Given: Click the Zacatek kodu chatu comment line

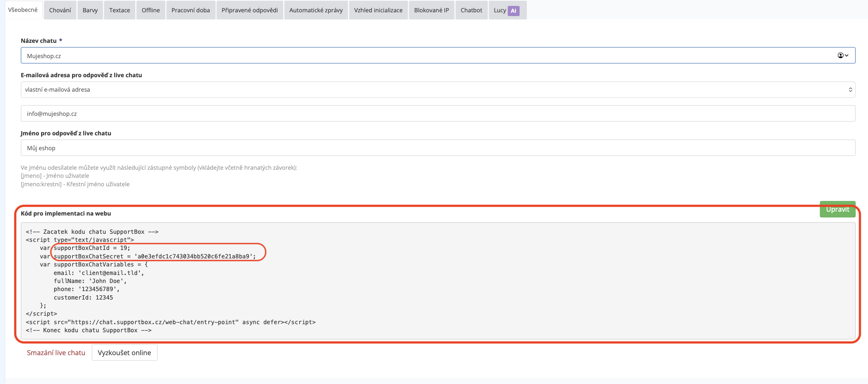Looking at the screenshot, I should point(92,232).
